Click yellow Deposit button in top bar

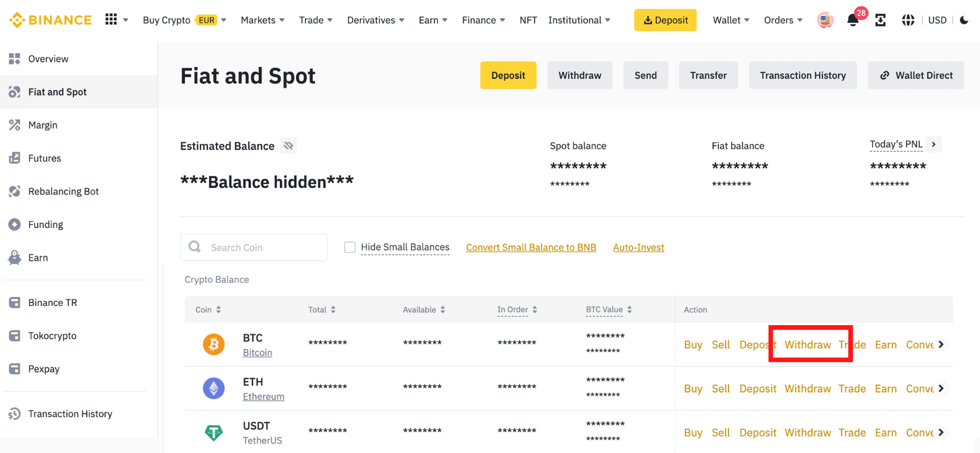(x=665, y=20)
